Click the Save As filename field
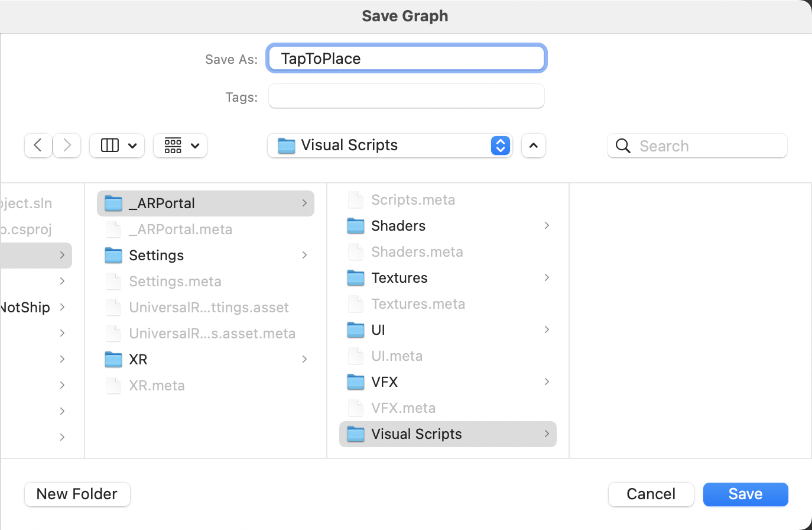 (406, 59)
